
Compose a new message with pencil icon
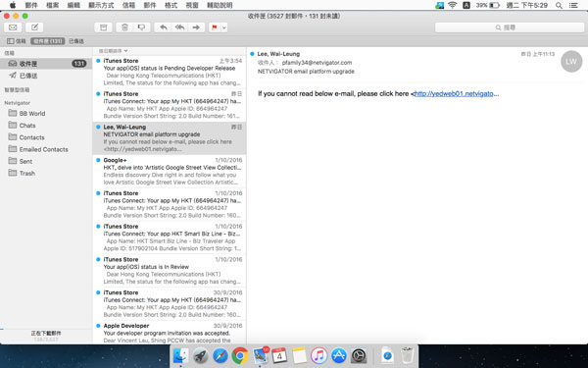34,27
